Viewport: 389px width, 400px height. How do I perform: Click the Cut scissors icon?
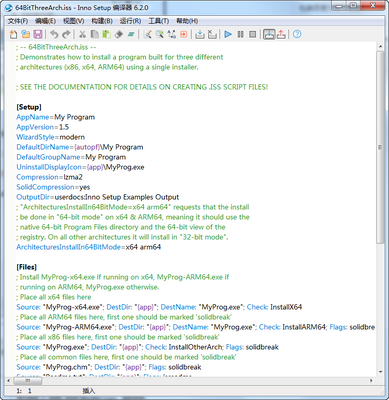[82, 34]
